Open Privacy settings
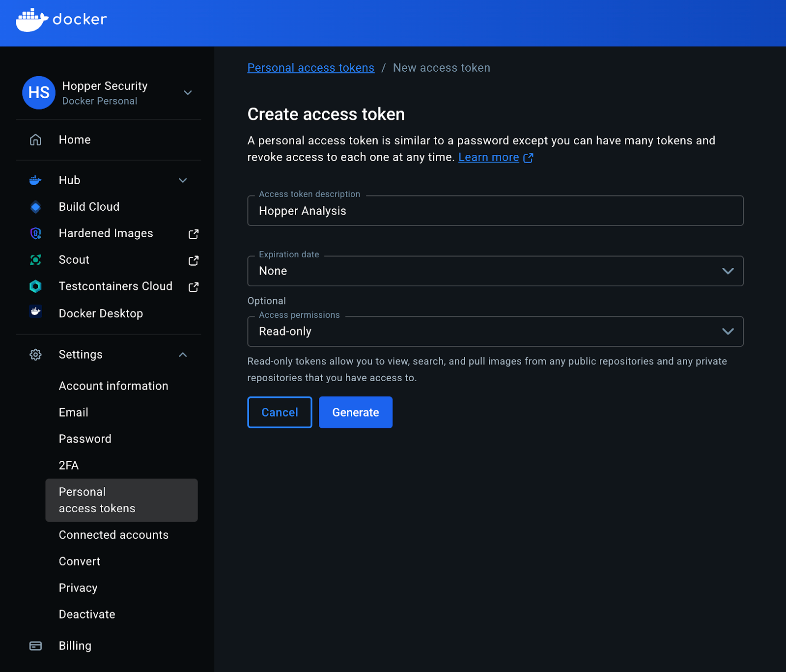The height and width of the screenshot is (672, 786). pos(78,588)
